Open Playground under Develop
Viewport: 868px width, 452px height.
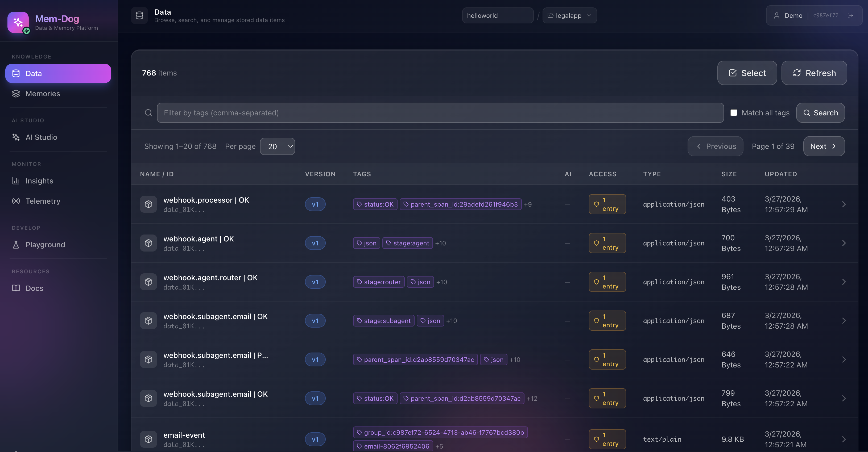pos(58,245)
